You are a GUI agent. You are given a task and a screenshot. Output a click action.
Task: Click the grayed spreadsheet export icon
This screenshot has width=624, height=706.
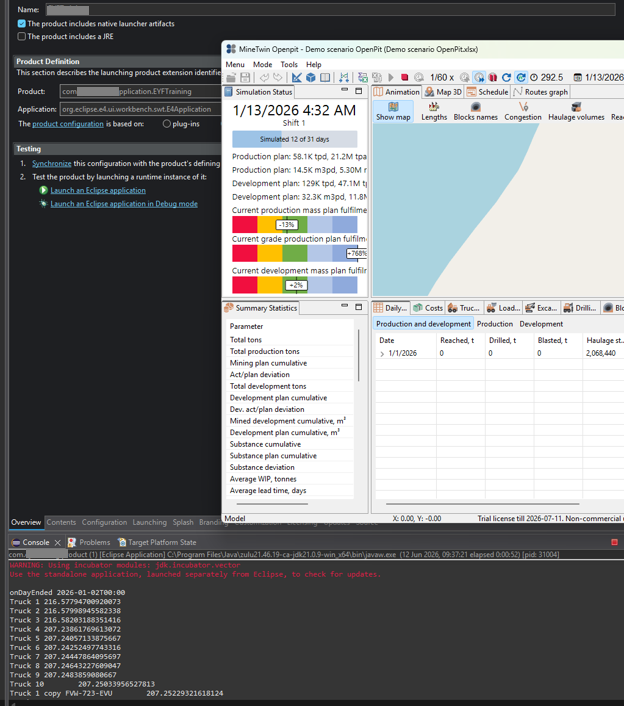pos(377,77)
